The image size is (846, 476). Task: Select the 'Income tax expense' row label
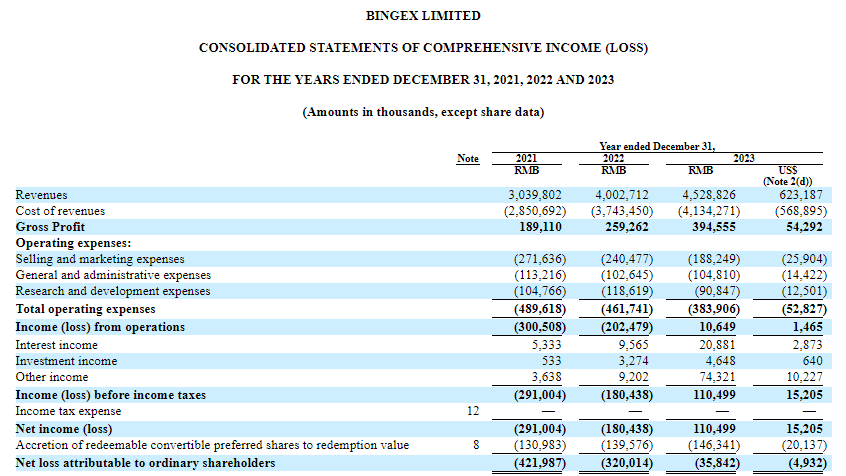69,411
